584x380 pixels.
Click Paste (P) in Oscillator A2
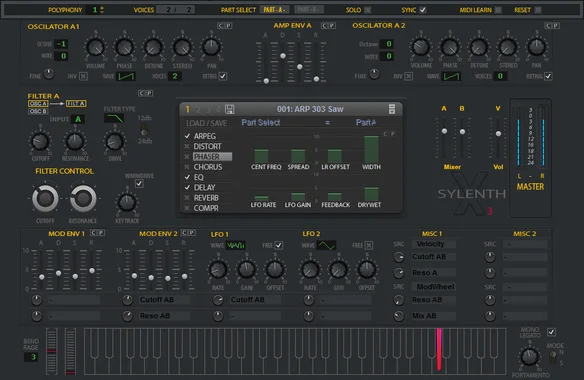coord(555,26)
